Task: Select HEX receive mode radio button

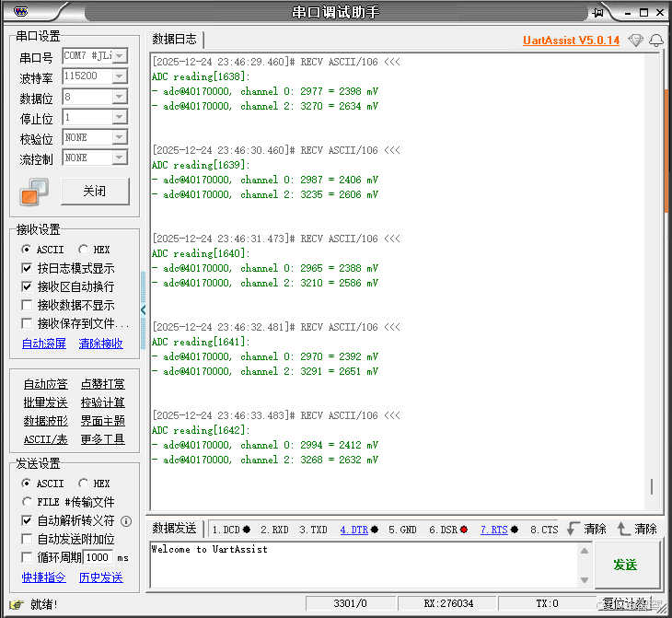Action: 83,250
